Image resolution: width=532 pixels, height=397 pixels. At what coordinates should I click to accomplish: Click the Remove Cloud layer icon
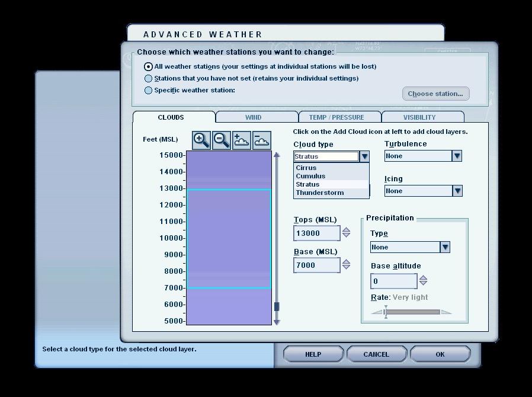tap(261, 140)
